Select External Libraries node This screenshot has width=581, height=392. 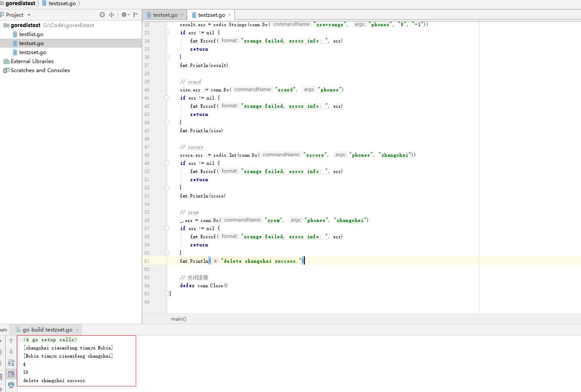tap(71, 61)
